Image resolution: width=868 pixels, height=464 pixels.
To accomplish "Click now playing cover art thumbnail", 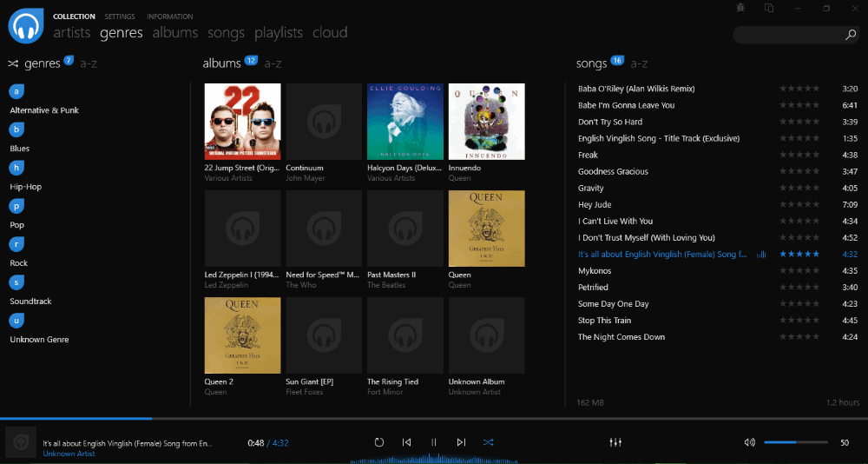I will click(x=21, y=441).
